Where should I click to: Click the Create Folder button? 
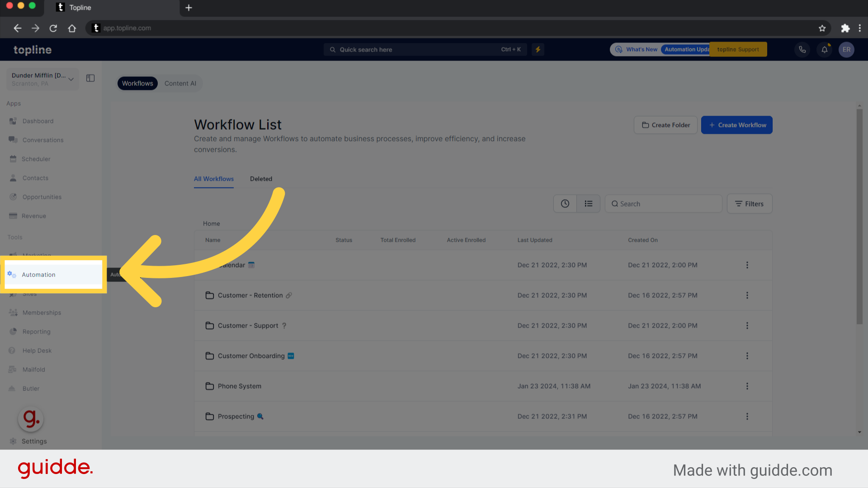tap(665, 125)
